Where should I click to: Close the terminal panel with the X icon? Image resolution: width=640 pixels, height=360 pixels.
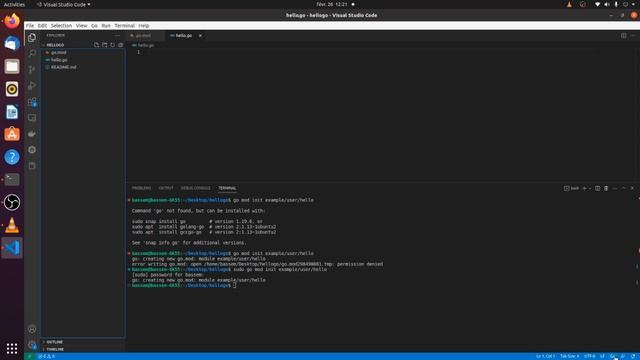click(632, 188)
